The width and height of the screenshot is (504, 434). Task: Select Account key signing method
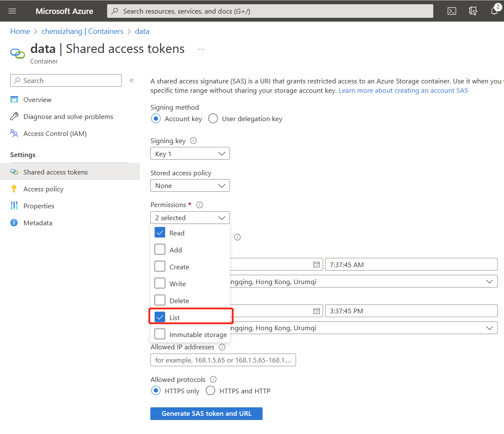click(x=156, y=119)
